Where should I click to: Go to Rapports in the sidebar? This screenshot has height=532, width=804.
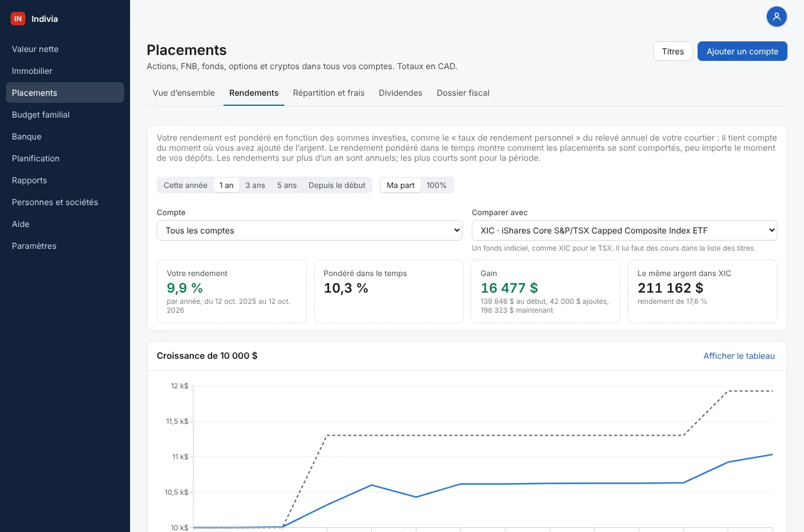click(x=65, y=180)
